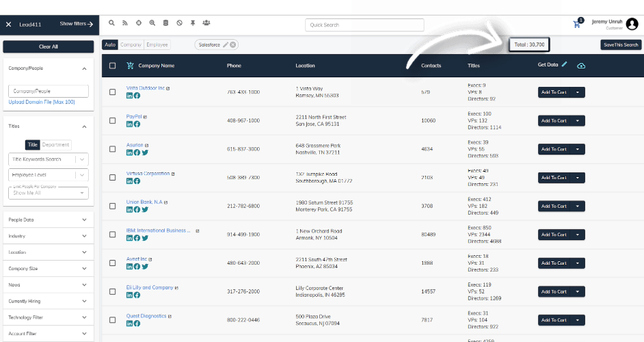Check the IBM row checkbox
Image resolution: width=644 pixels, height=342 pixels.
coord(113,235)
